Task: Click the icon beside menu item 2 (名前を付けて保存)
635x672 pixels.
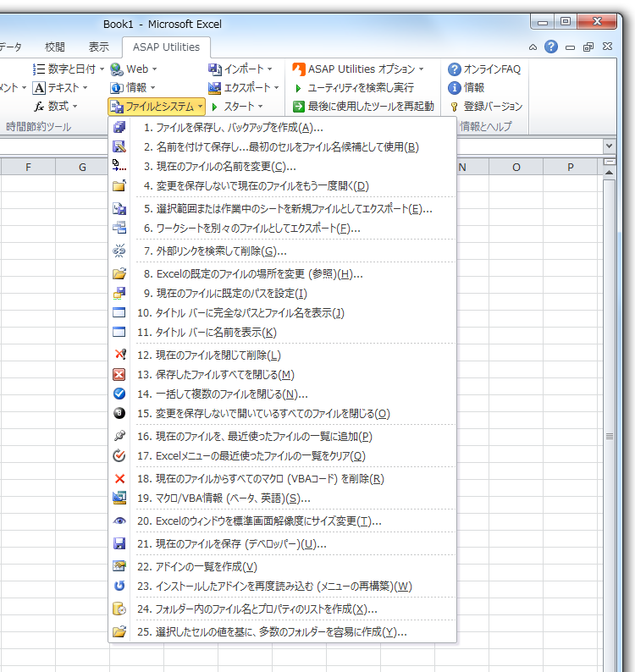Action: click(x=119, y=147)
